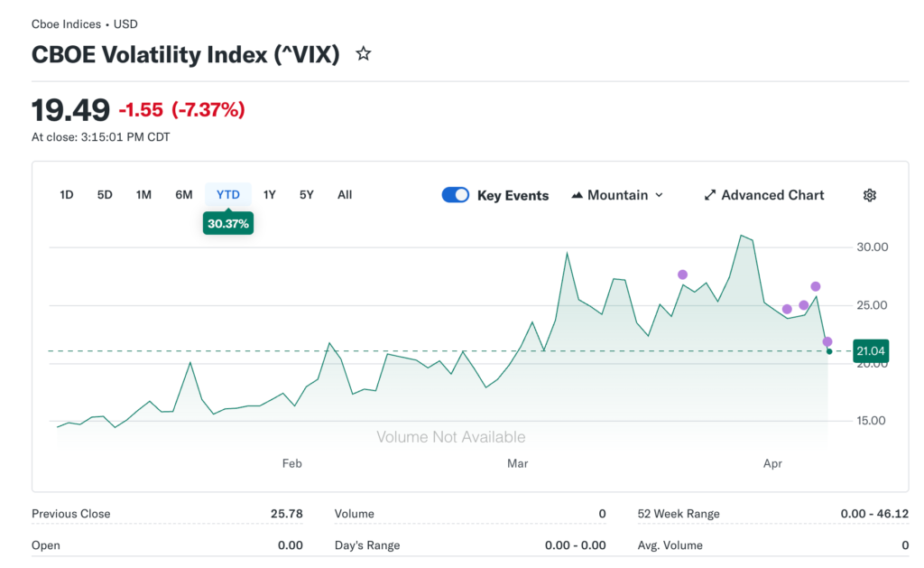
Task: Star the CBOE Volatility Index to watchlist
Action: pos(364,54)
